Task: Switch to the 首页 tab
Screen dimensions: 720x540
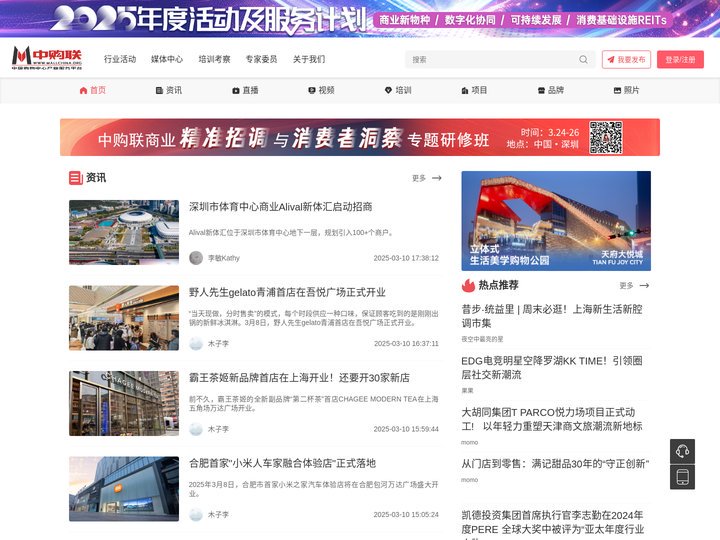Action: (x=93, y=90)
